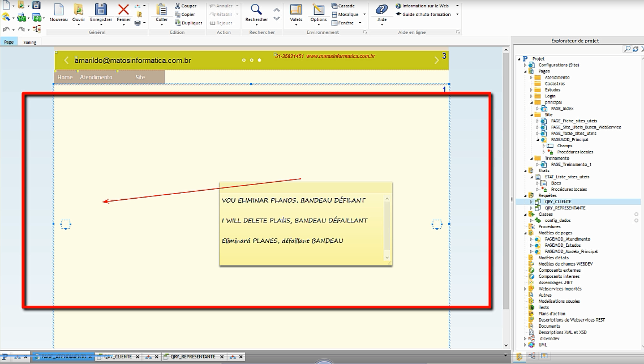The width and height of the screenshot is (644, 364).
Task: Arrange windows with Cascade
Action: coord(344,6)
